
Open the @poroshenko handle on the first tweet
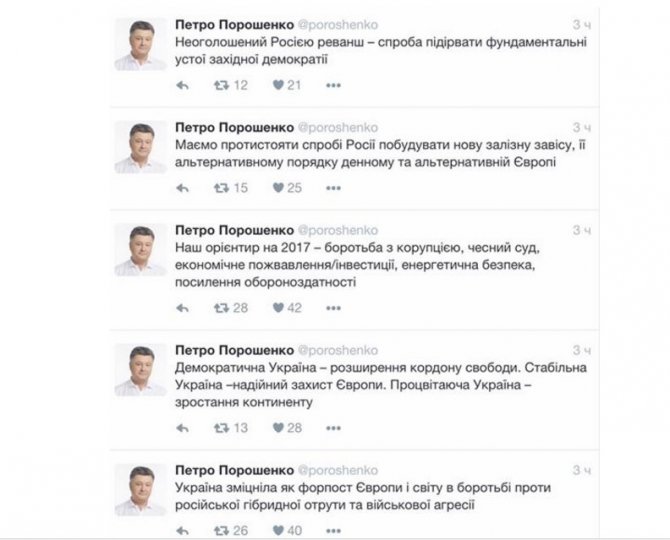point(338,25)
